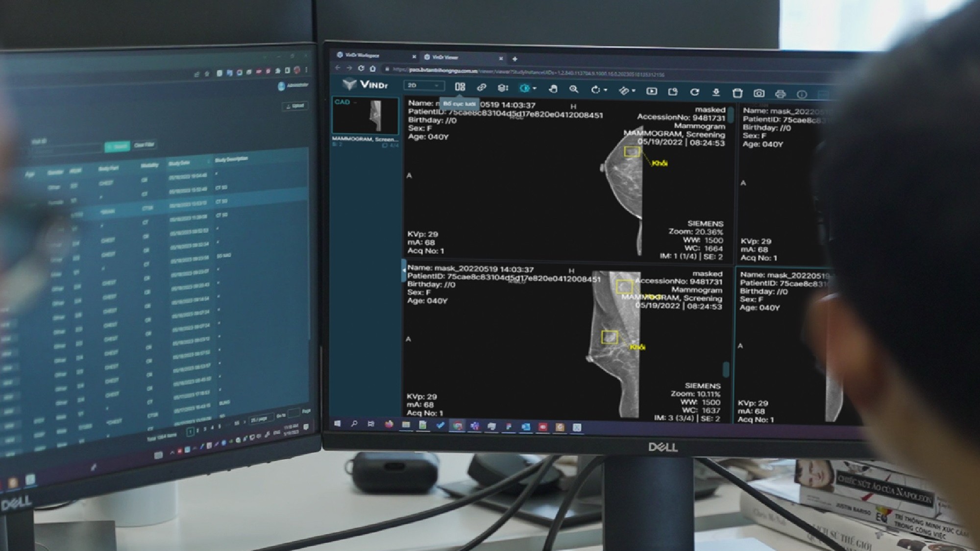Expand the rotate tool dropdown arrow
980x551 pixels.
pyautogui.click(x=606, y=90)
